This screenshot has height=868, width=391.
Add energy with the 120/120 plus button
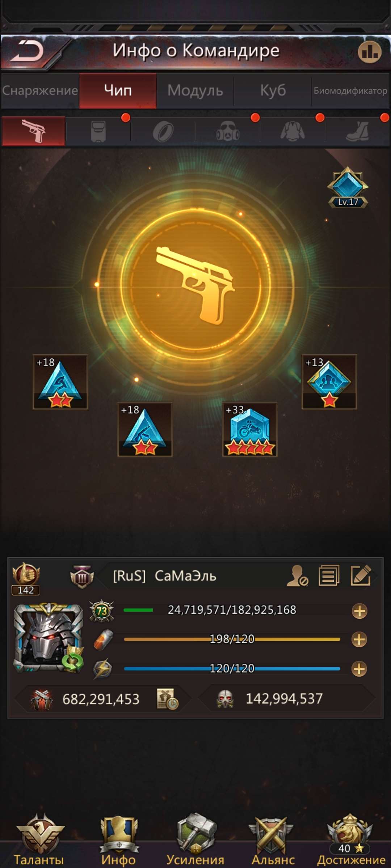360,669
